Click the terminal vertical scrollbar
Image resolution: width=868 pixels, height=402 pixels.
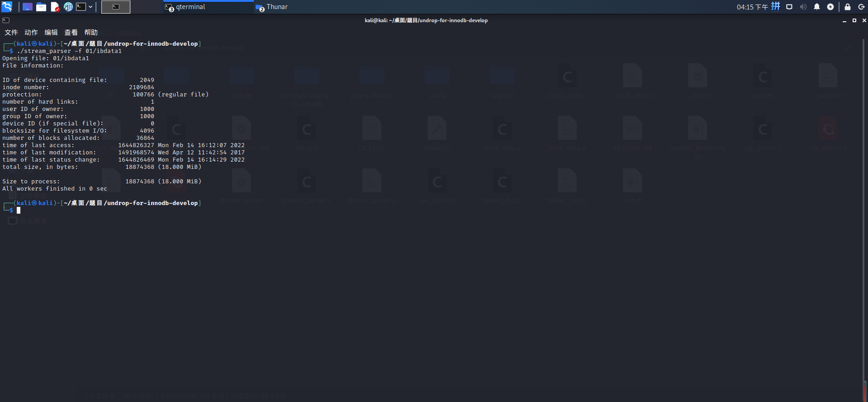pyautogui.click(x=865, y=220)
